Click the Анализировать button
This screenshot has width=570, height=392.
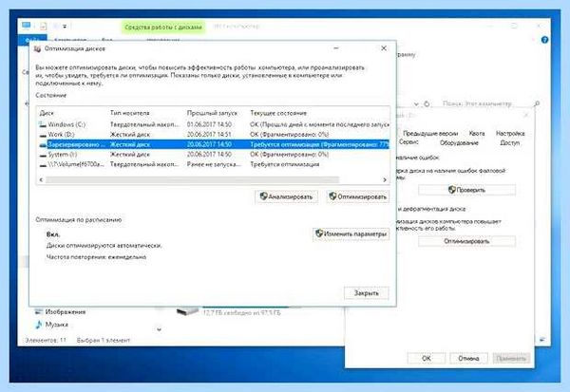click(x=287, y=196)
